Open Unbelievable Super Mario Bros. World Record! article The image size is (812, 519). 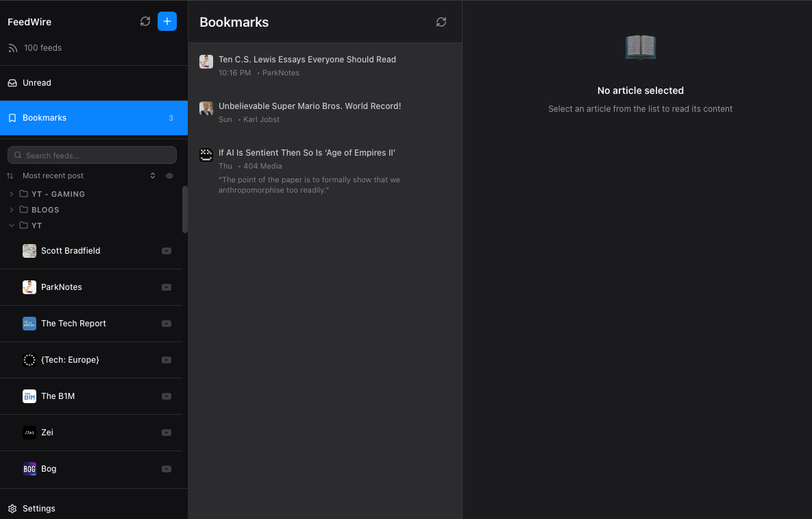(x=325, y=112)
